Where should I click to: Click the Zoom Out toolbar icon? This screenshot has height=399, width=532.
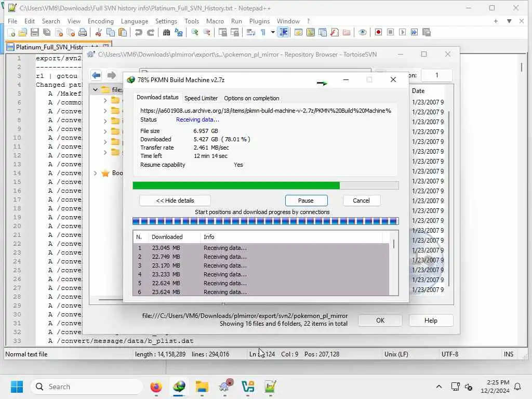[207, 33]
